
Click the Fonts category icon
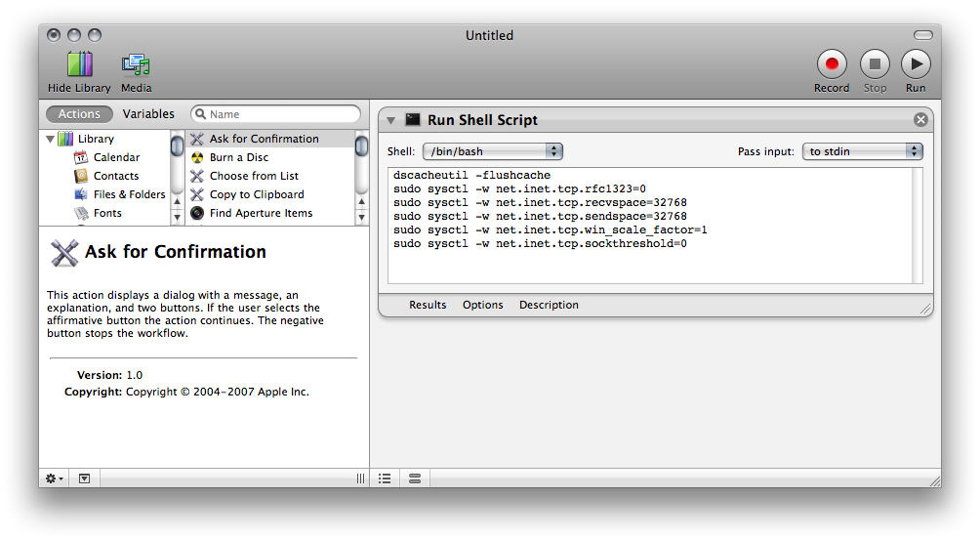click(x=81, y=213)
